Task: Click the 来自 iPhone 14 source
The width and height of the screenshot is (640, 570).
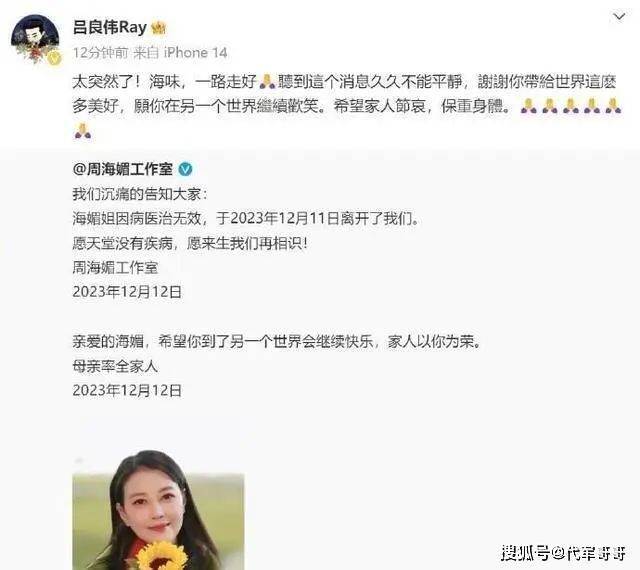Action: point(180,53)
